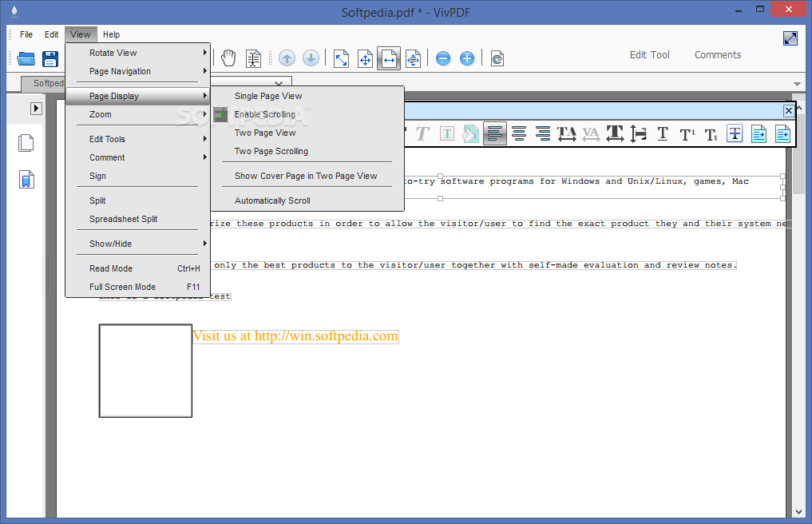812x524 pixels.
Task: Open the Edit menu
Action: tap(51, 34)
